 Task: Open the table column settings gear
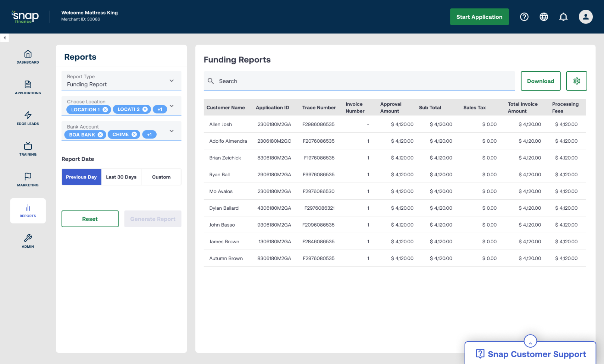[x=577, y=81]
